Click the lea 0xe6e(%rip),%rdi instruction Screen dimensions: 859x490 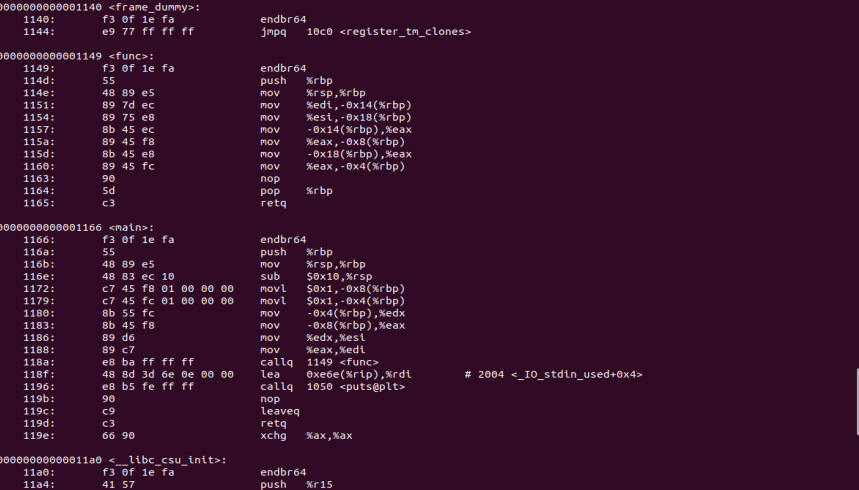(336, 374)
